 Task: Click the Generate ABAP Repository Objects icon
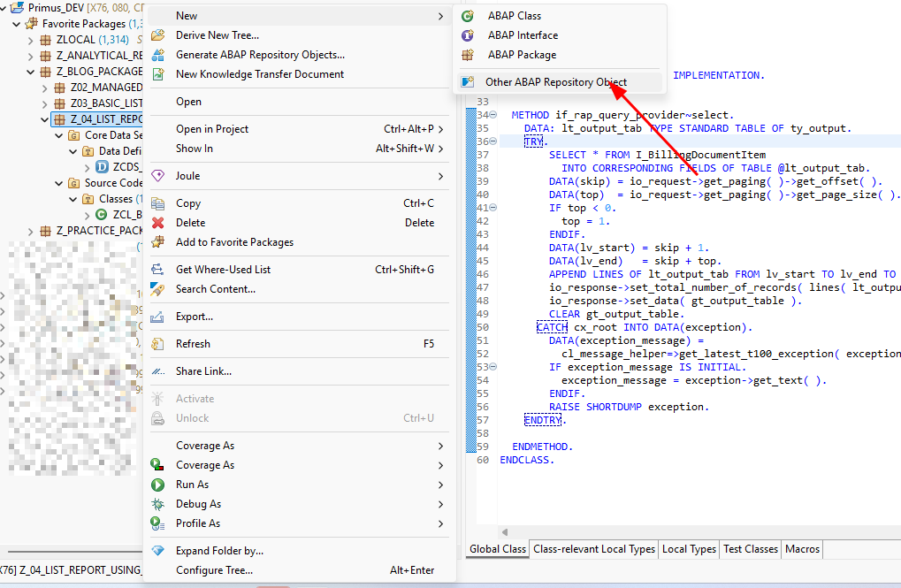point(158,55)
